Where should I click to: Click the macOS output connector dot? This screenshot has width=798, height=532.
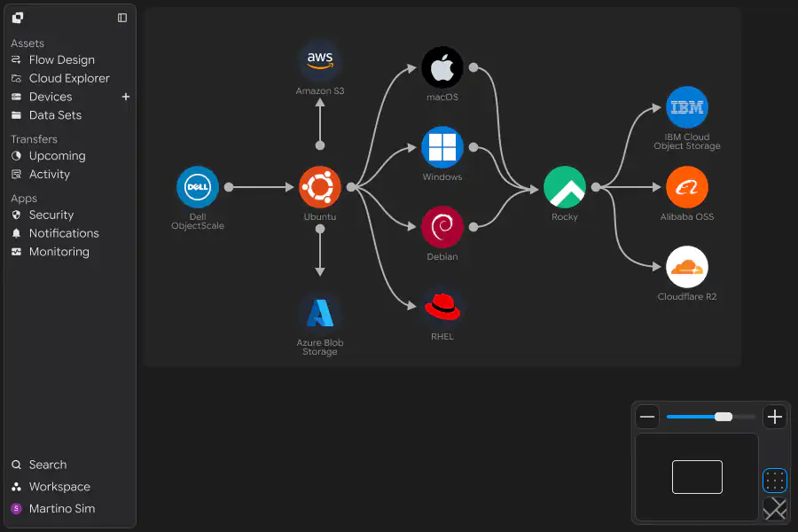coord(473,67)
